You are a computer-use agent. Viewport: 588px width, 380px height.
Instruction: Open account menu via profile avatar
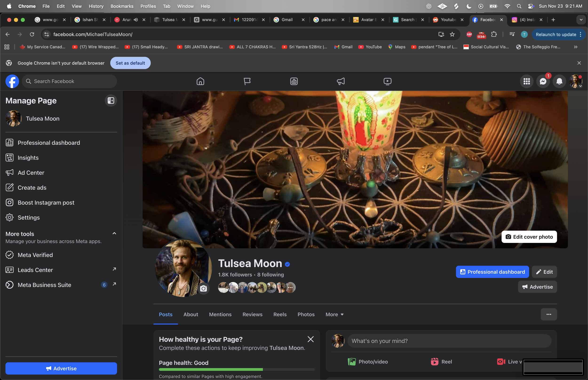pos(575,81)
